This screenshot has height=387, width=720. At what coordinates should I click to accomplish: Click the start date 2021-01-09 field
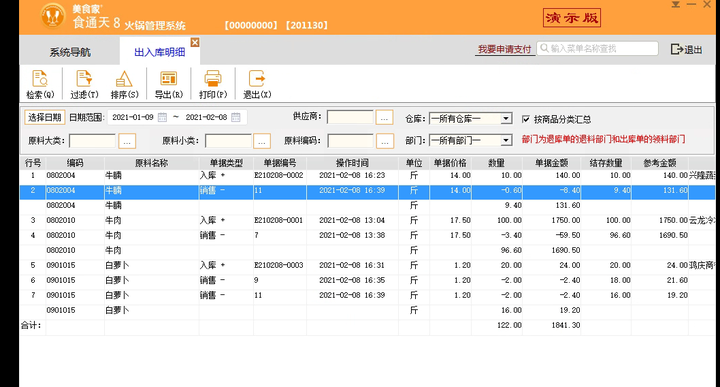[x=133, y=118]
